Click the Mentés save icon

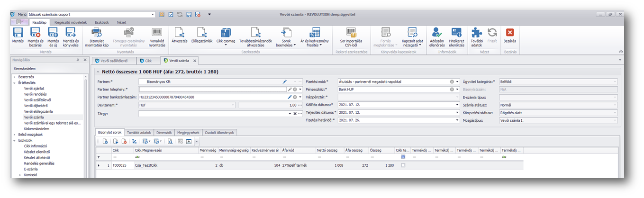pos(18,33)
